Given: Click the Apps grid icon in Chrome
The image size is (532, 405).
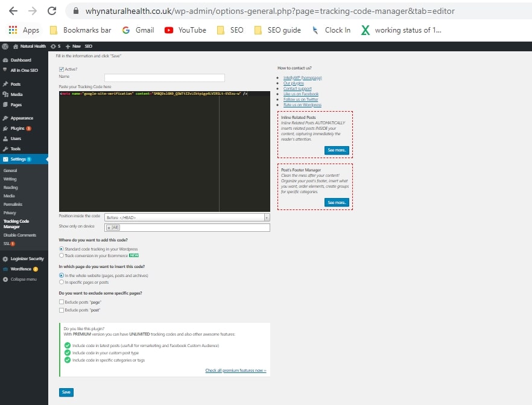Looking at the screenshot, I should click(x=13, y=30).
